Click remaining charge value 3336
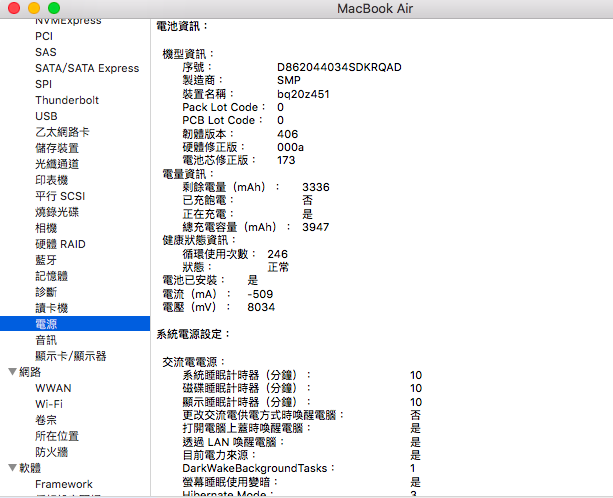Viewport: 613px width, 498px height. [316, 187]
